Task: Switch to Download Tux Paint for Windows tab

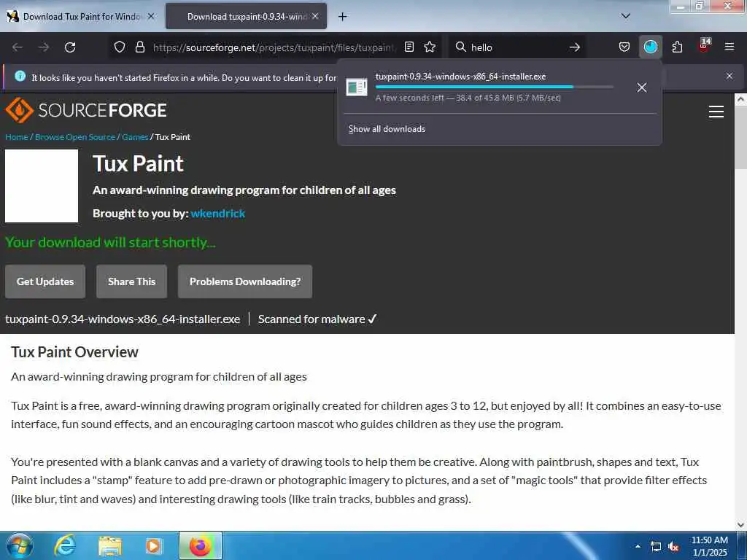Action: (x=81, y=17)
